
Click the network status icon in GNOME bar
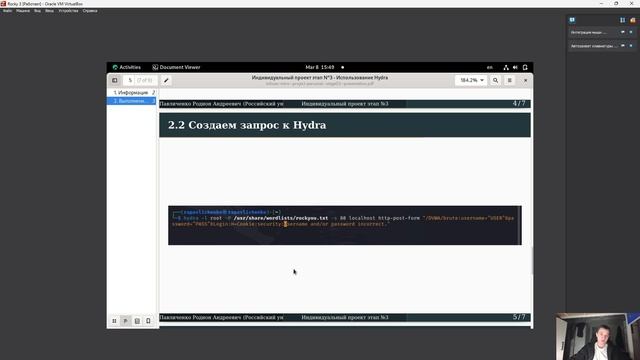pyautogui.click(x=506, y=67)
